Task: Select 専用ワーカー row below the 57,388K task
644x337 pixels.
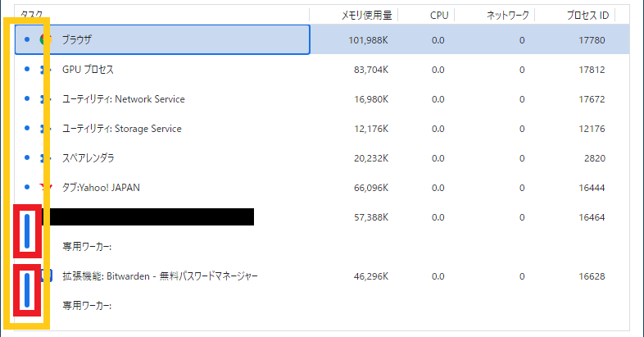Action: [x=87, y=247]
